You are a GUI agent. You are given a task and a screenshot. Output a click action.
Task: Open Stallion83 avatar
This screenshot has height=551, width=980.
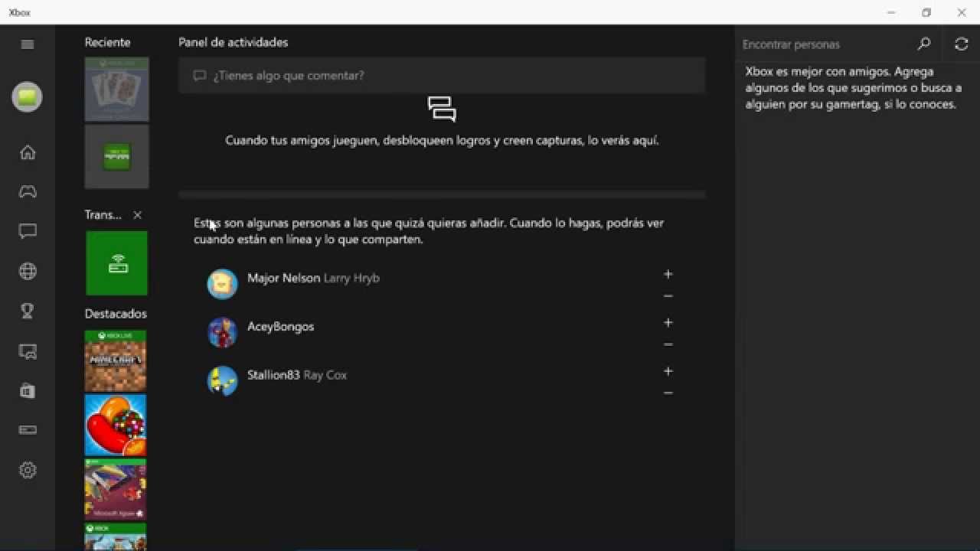pos(222,380)
